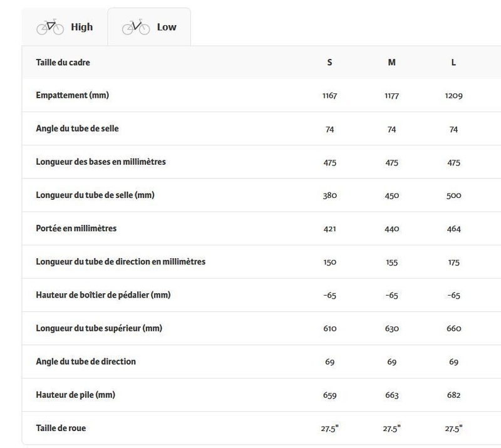501x448 pixels.
Task: Select the Hauteur de pile (mm) label
Action: click(75, 395)
